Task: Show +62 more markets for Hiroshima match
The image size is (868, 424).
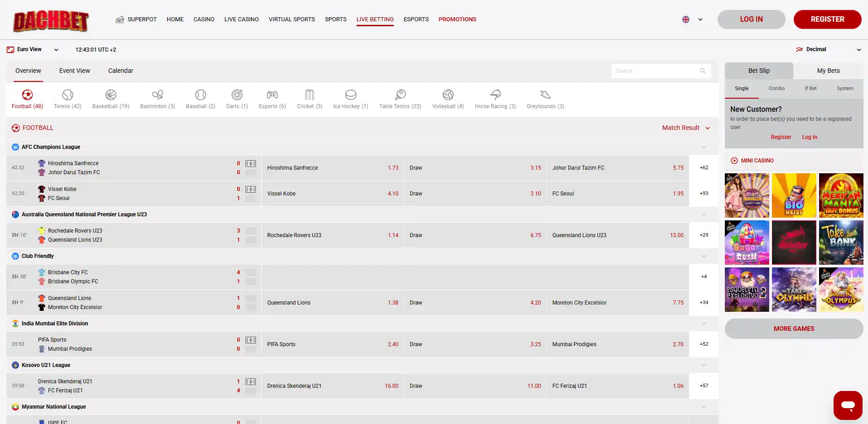Action: click(704, 168)
